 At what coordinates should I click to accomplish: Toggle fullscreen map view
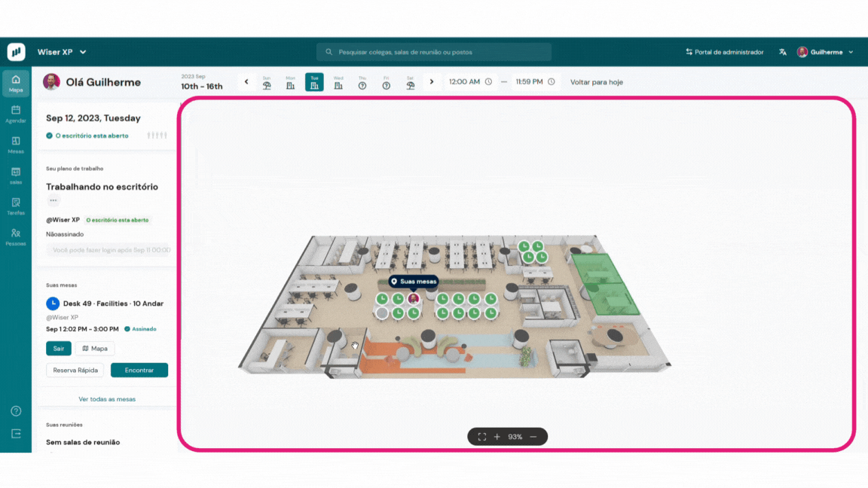[482, 437]
